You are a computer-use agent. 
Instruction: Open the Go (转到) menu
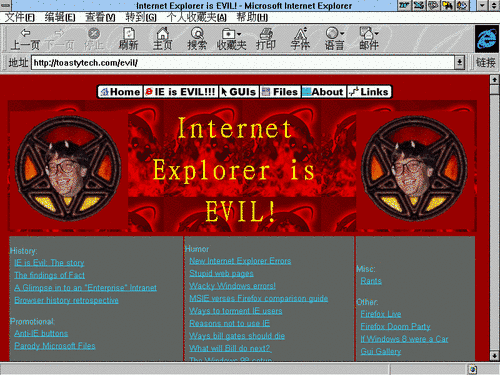click(x=141, y=17)
